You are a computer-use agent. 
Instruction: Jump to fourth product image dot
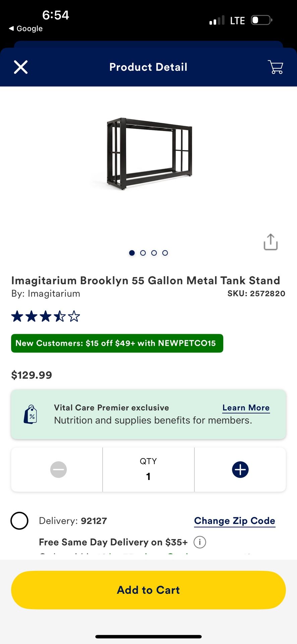(165, 253)
